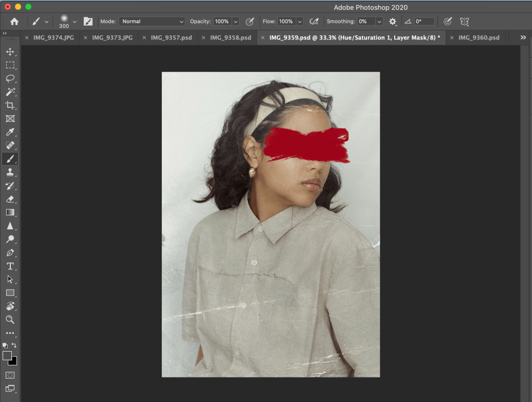
Task: Activate the Crop tool
Action: [x=10, y=105]
